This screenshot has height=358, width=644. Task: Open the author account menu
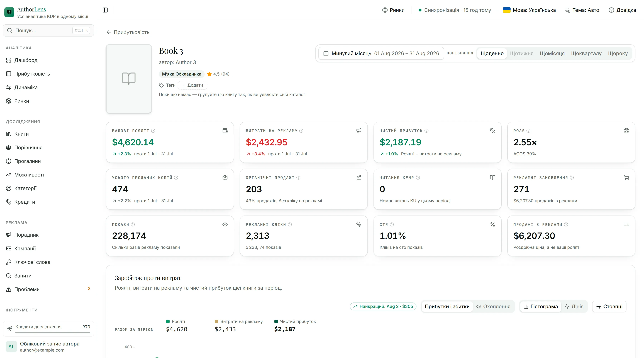(48, 347)
